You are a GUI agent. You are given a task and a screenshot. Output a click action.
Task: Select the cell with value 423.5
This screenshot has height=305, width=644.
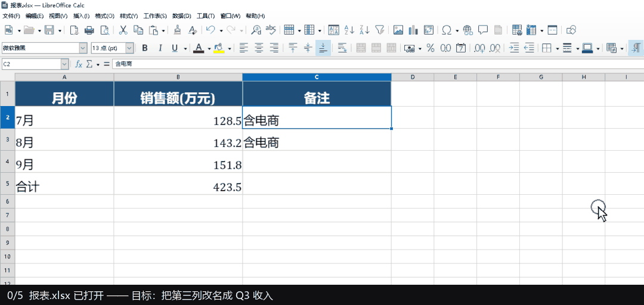(x=178, y=183)
